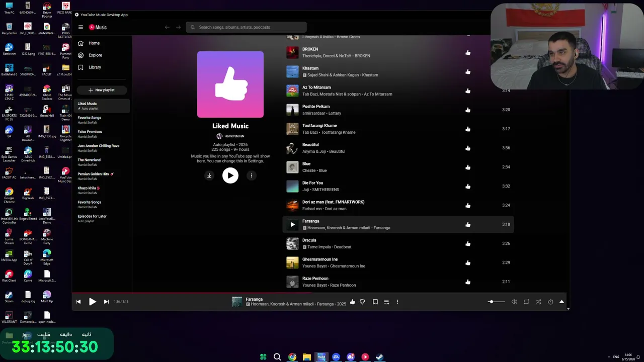Click the search songs, albums, artists field
The image size is (644, 362).
pyautogui.click(x=246, y=27)
